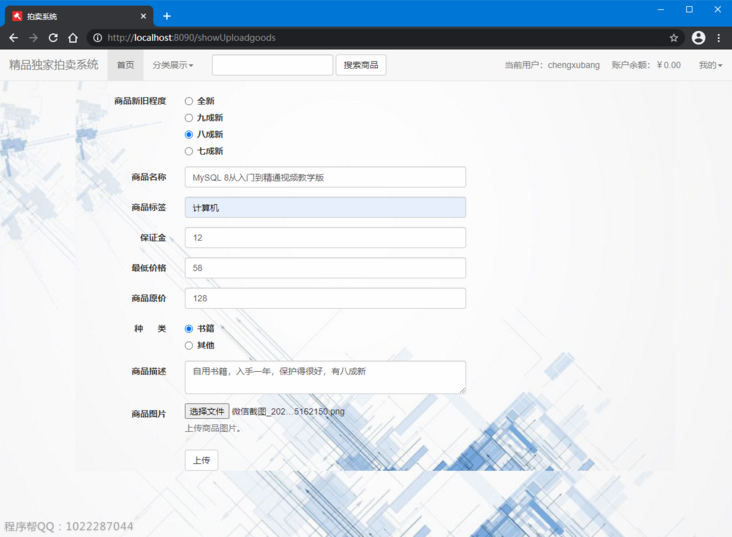Reload the page with refresh icon
Screen dimensions: 732x537
53,38
